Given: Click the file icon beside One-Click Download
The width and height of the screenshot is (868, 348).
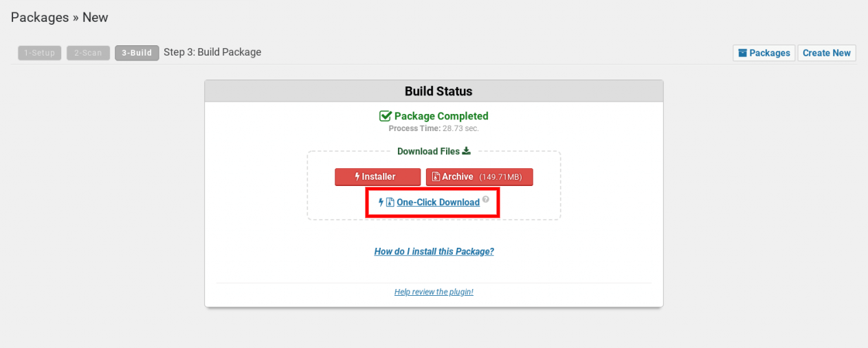Looking at the screenshot, I should click(390, 202).
